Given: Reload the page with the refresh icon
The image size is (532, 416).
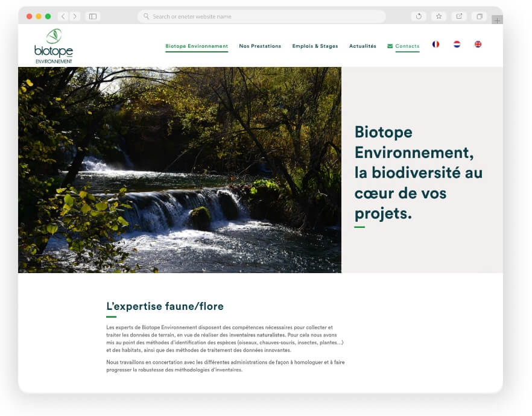Looking at the screenshot, I should (419, 16).
